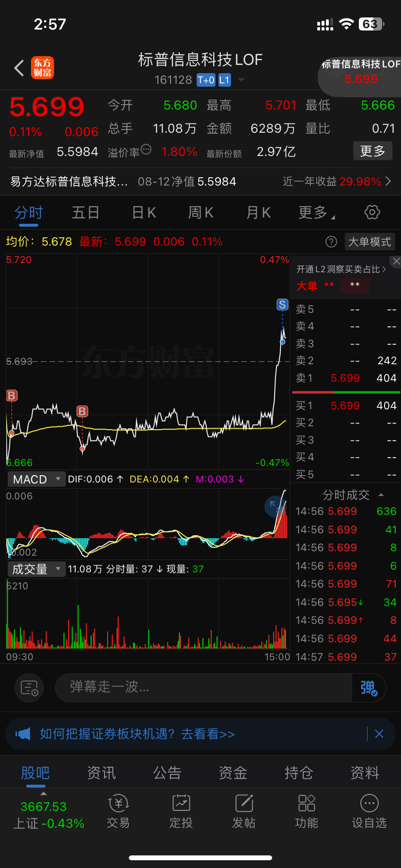The image size is (401, 868).
Task: Tap the 功能 functions icon
Action: tap(307, 811)
